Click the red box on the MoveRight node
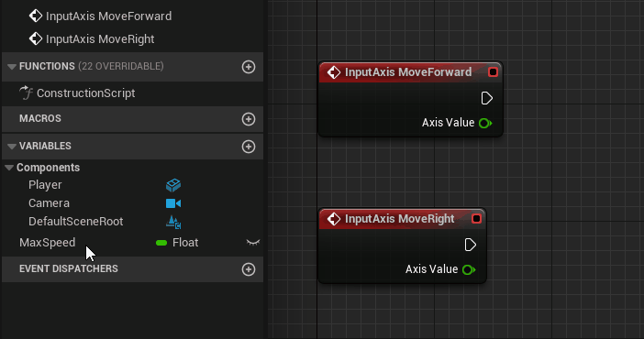This screenshot has width=644, height=339. coord(476,218)
